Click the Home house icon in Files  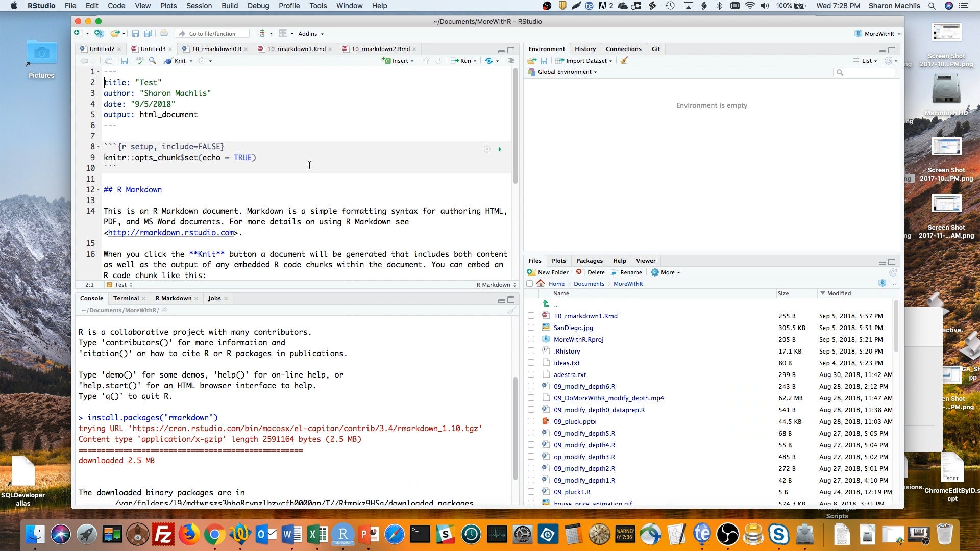(541, 283)
